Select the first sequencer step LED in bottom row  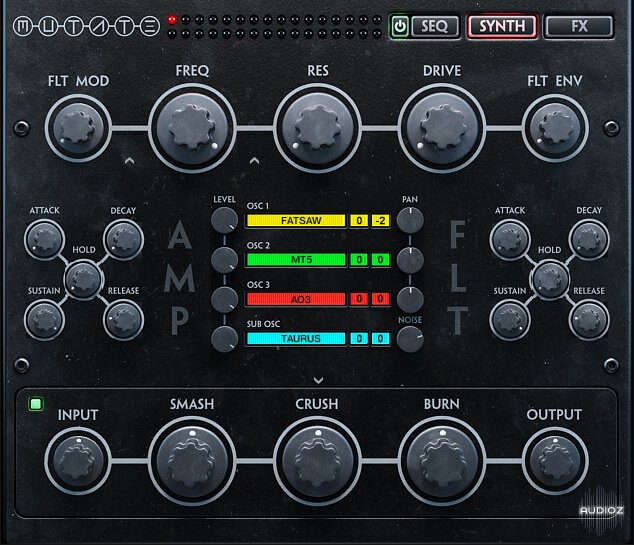click(172, 33)
